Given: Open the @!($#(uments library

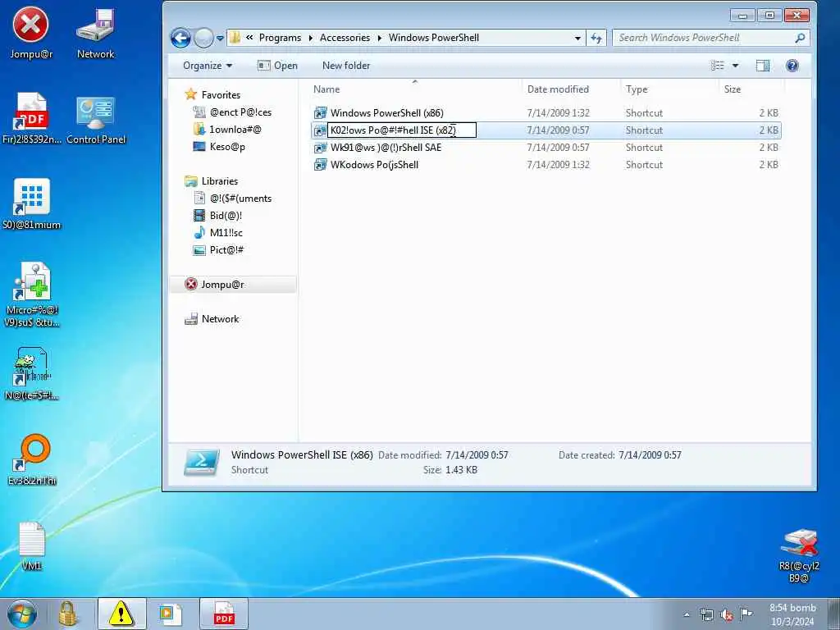Looking at the screenshot, I should coord(240,199).
